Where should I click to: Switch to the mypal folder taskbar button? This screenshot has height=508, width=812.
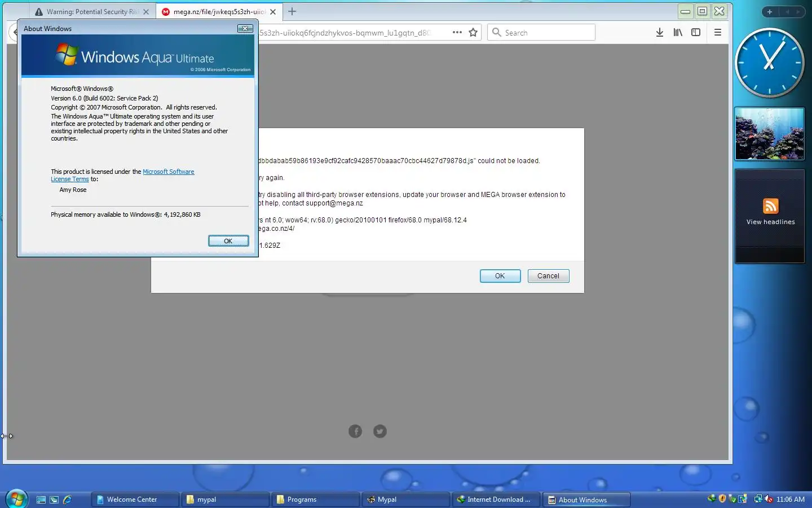tap(226, 500)
